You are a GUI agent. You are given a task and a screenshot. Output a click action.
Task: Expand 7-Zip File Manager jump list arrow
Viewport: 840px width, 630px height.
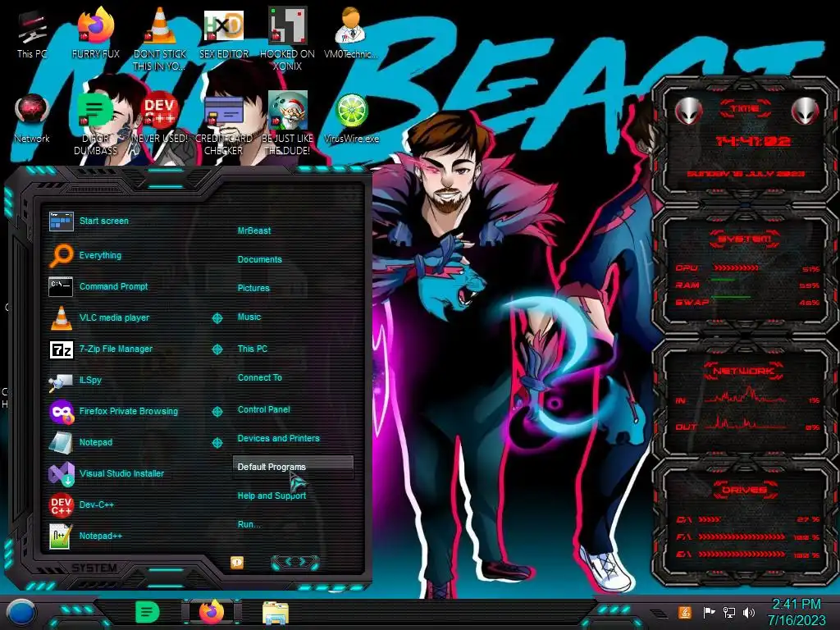[x=217, y=349]
